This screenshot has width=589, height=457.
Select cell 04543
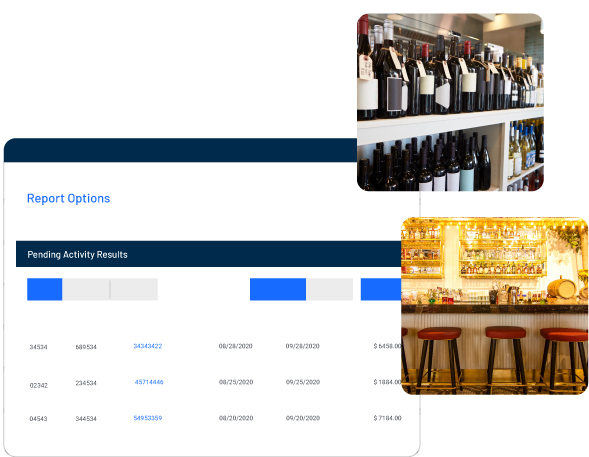[38, 418]
